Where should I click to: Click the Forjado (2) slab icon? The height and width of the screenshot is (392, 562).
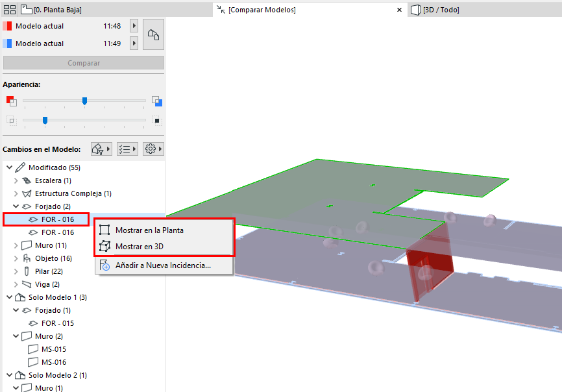(27, 206)
